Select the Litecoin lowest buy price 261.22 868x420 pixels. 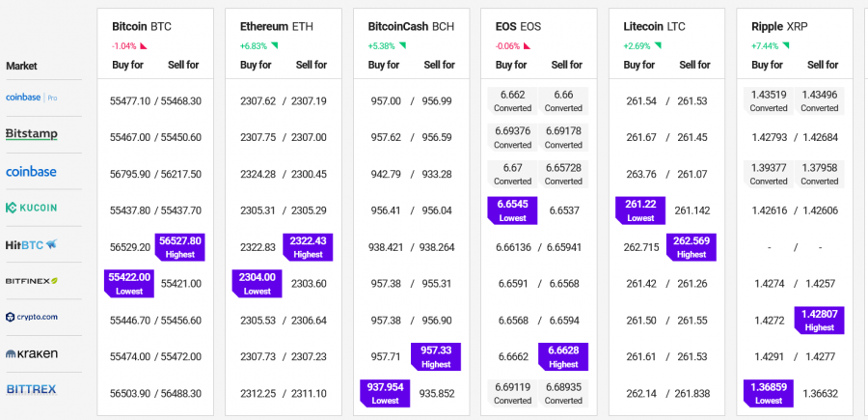tap(640, 210)
